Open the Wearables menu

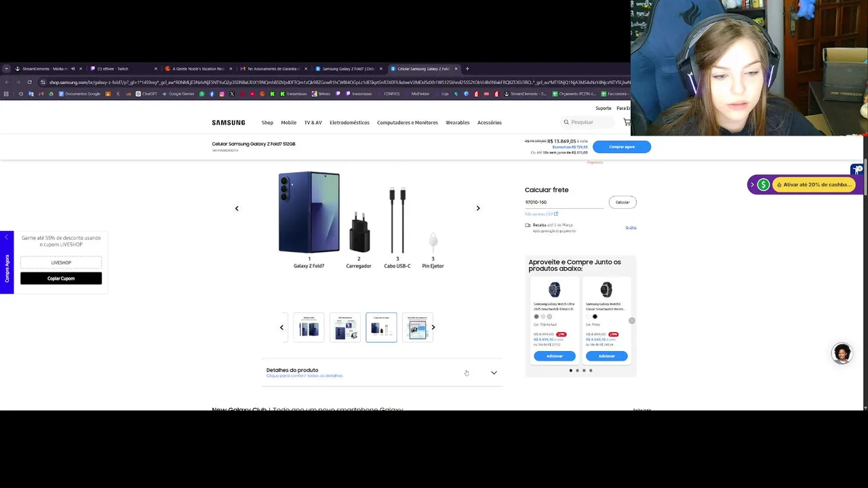pyautogui.click(x=458, y=123)
